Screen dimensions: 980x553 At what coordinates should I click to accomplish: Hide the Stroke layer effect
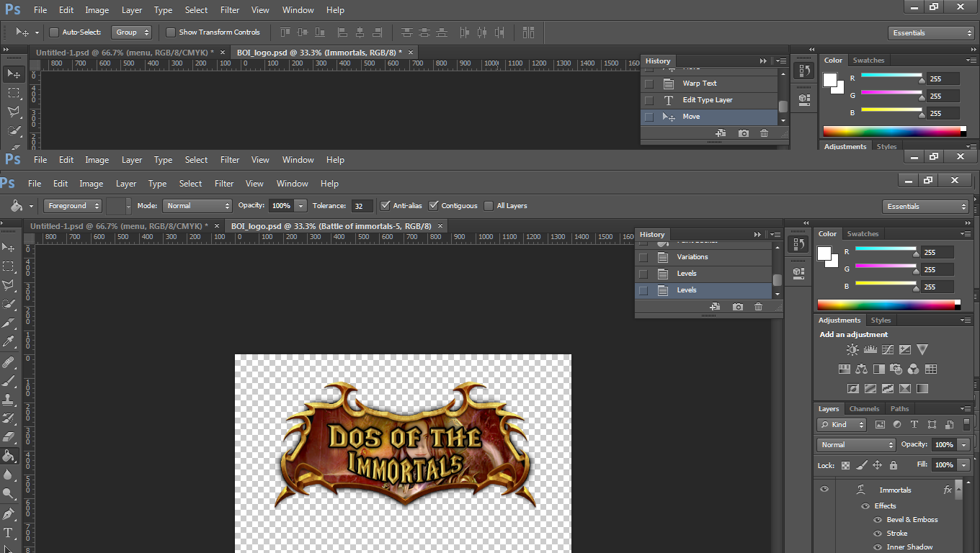[x=878, y=534]
